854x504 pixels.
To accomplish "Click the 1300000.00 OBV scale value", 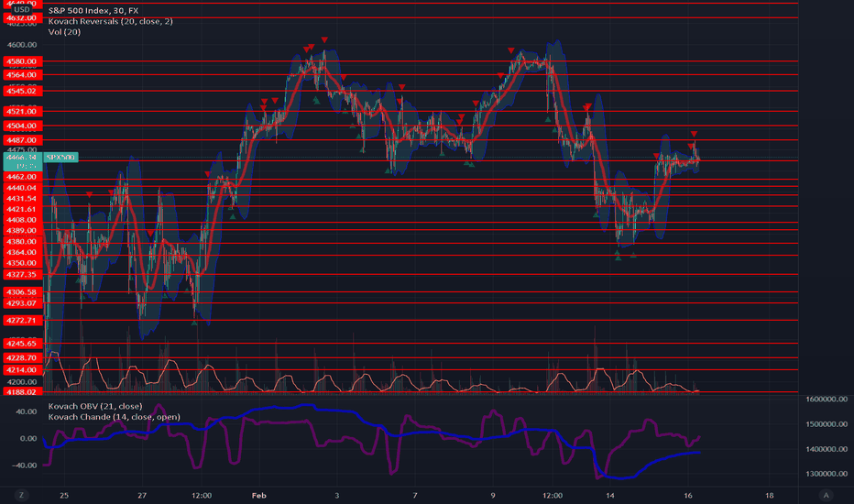I will [827, 474].
